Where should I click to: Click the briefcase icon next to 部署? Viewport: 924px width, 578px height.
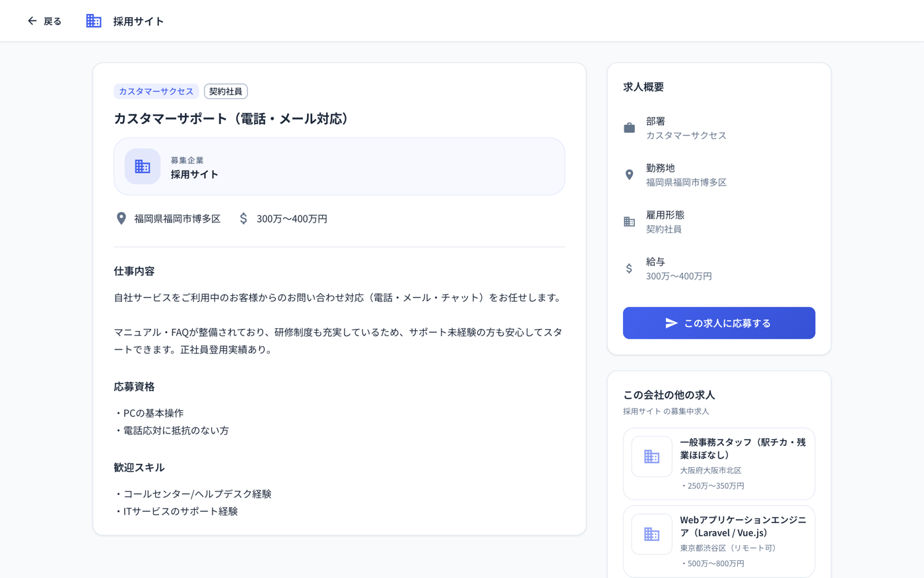tap(630, 128)
